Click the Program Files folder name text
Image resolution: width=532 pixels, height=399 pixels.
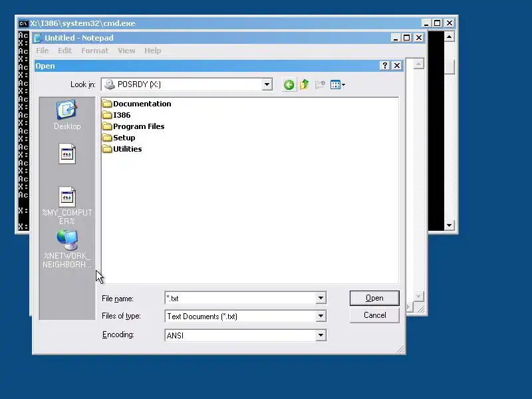pyautogui.click(x=138, y=126)
